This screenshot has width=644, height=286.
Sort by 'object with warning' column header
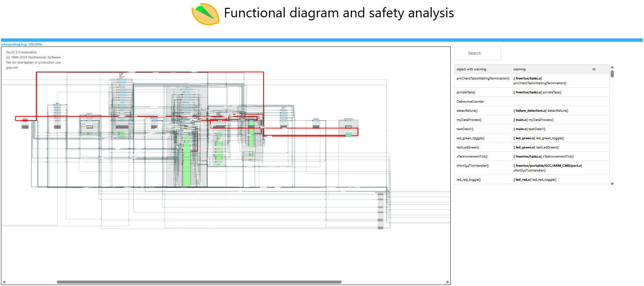471,69
